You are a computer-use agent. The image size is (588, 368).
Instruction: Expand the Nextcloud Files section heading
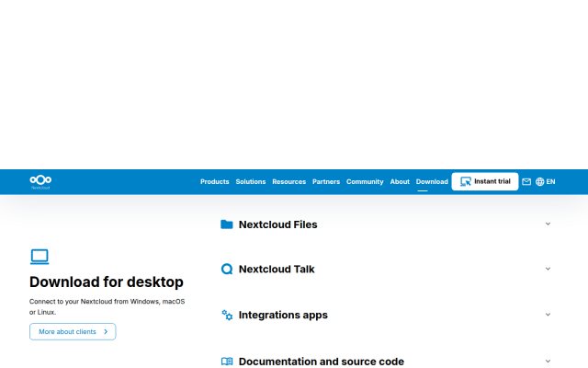(277, 224)
